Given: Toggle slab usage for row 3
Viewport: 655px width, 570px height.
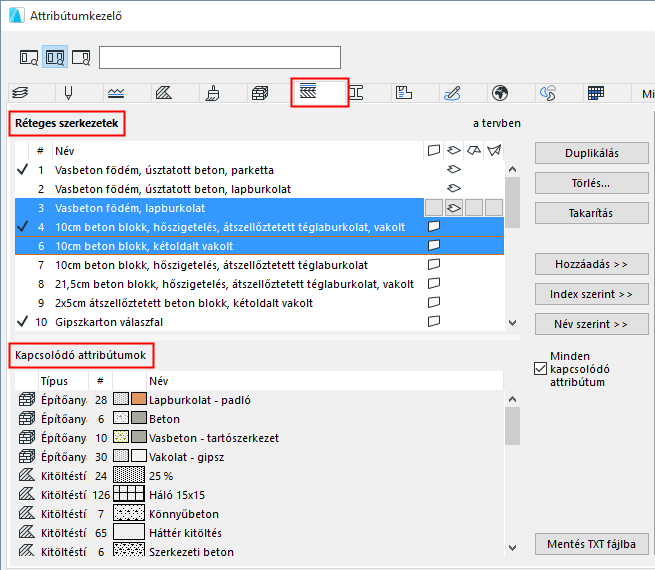Looking at the screenshot, I should coord(454,208).
